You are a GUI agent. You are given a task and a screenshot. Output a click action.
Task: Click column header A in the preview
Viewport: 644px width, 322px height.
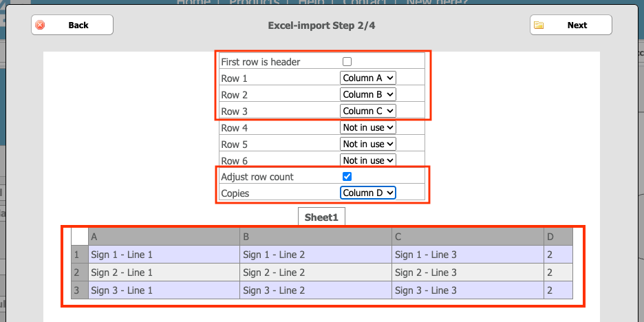[164, 237]
